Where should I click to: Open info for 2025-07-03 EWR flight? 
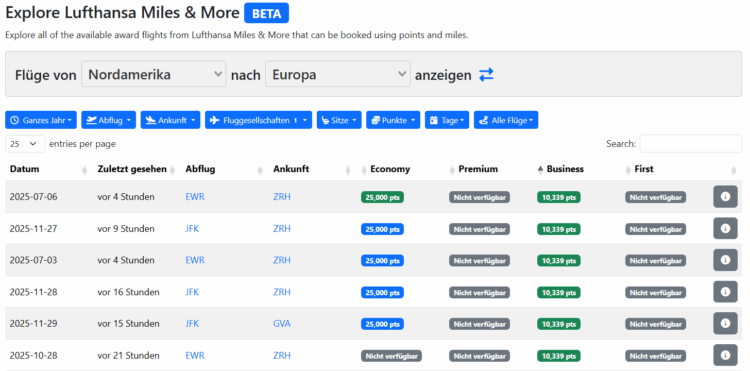click(725, 260)
